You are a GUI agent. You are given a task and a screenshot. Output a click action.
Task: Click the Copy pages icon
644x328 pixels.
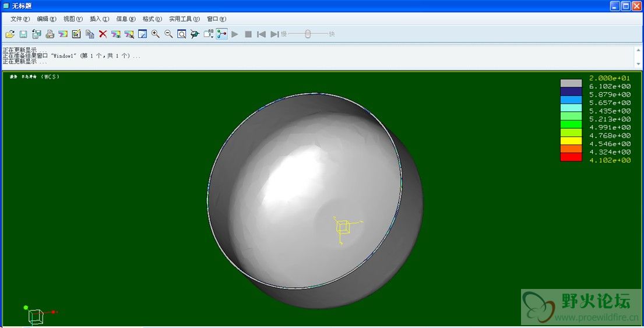pyautogui.click(x=90, y=34)
